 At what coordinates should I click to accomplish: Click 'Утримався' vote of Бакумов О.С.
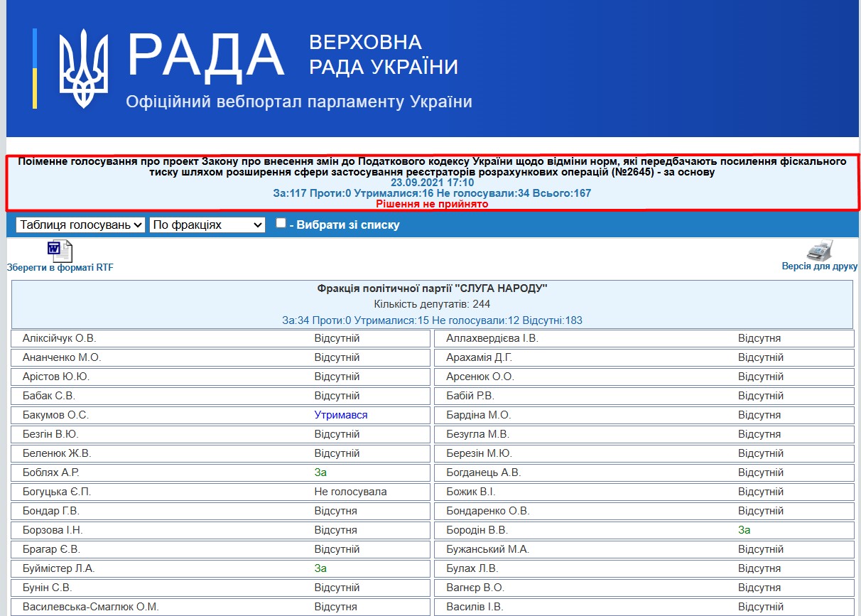341,415
